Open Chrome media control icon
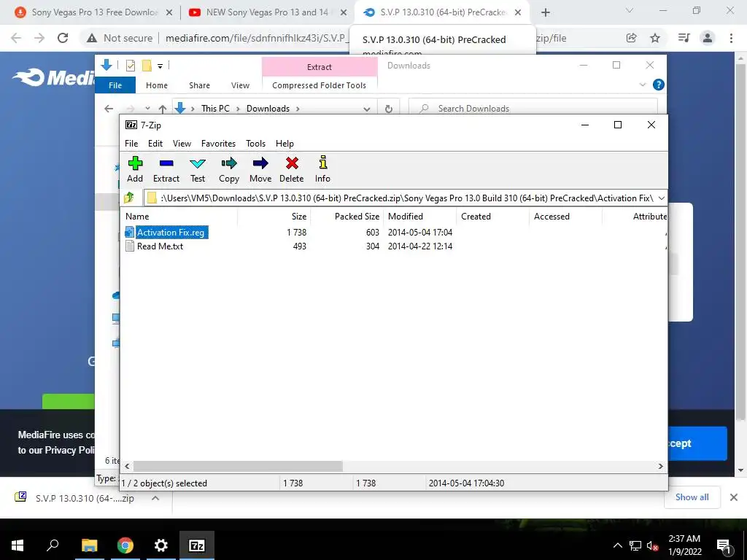 tap(684, 38)
